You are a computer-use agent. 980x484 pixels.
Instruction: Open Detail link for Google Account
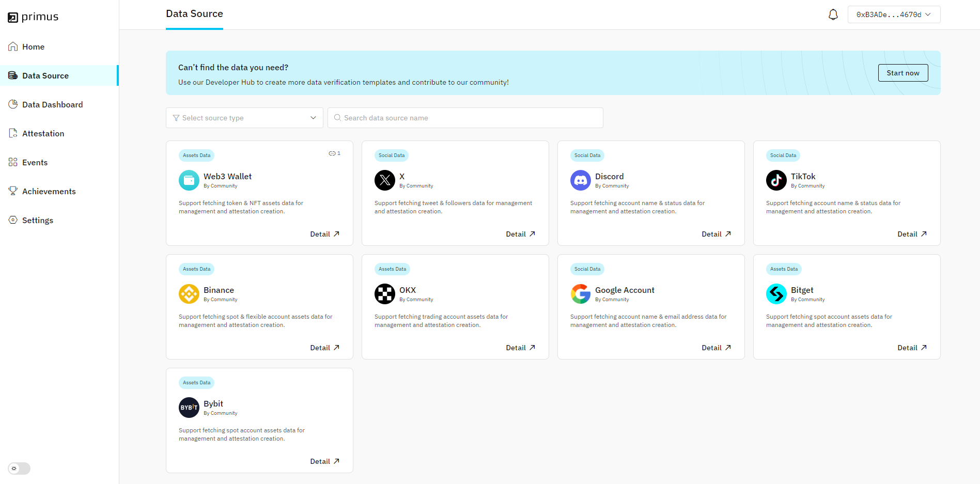click(x=716, y=348)
